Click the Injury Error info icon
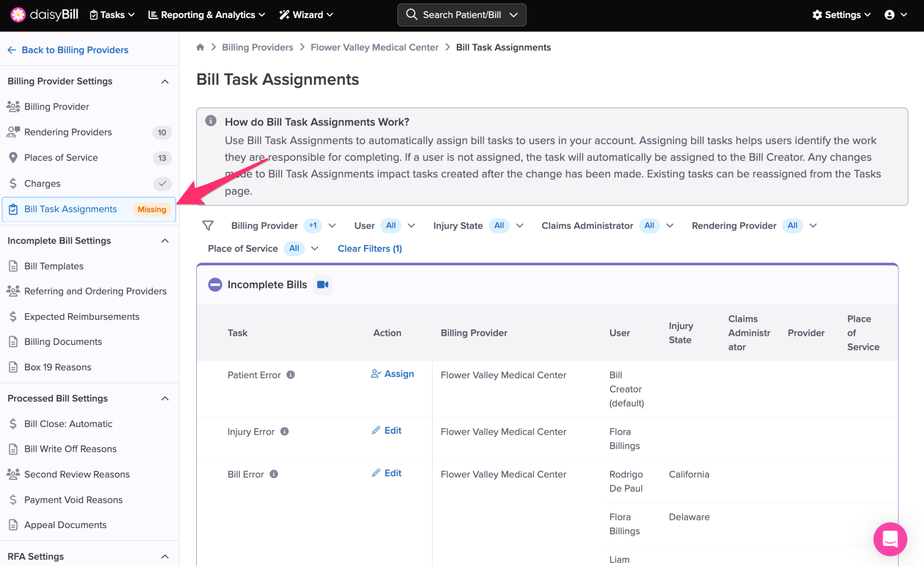Image resolution: width=924 pixels, height=566 pixels. 285,431
